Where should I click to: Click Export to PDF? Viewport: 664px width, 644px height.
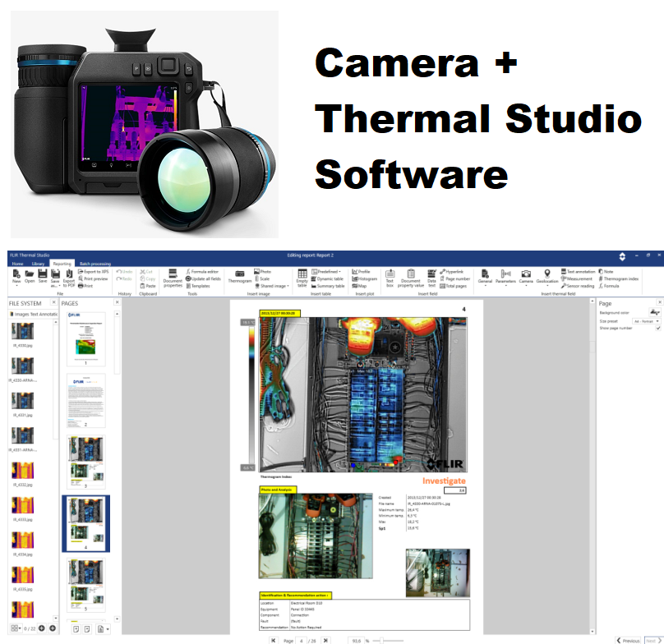(x=68, y=278)
